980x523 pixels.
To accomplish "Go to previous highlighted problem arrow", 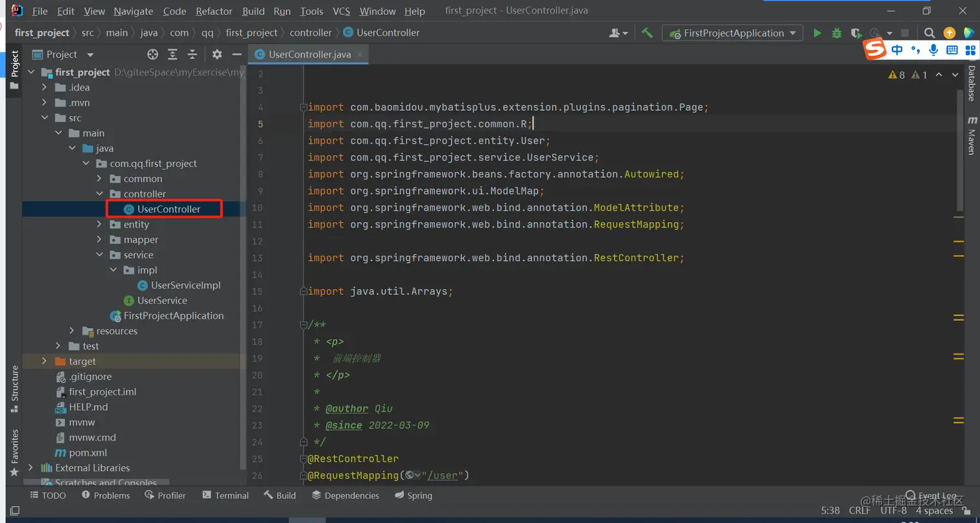I will pos(940,75).
